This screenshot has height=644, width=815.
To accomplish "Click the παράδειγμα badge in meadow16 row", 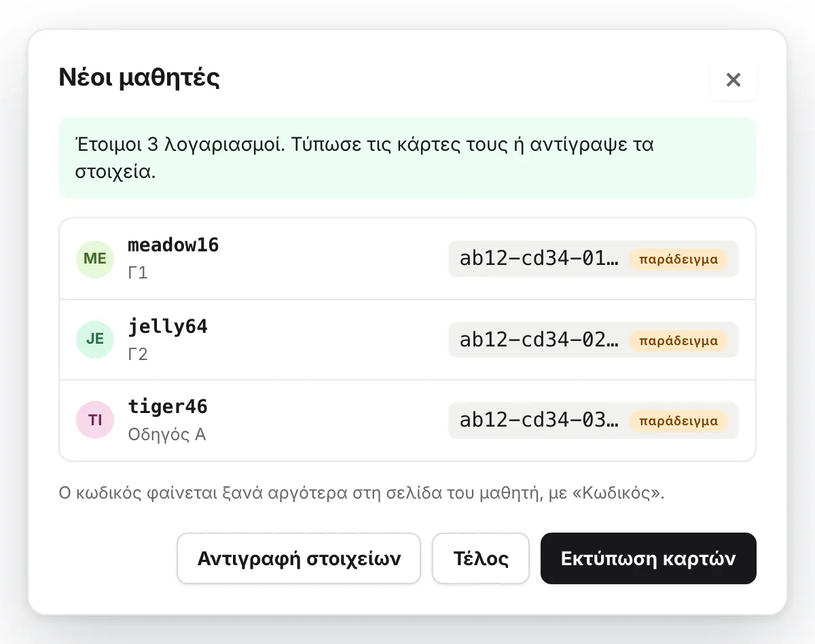I will pyautogui.click(x=678, y=260).
